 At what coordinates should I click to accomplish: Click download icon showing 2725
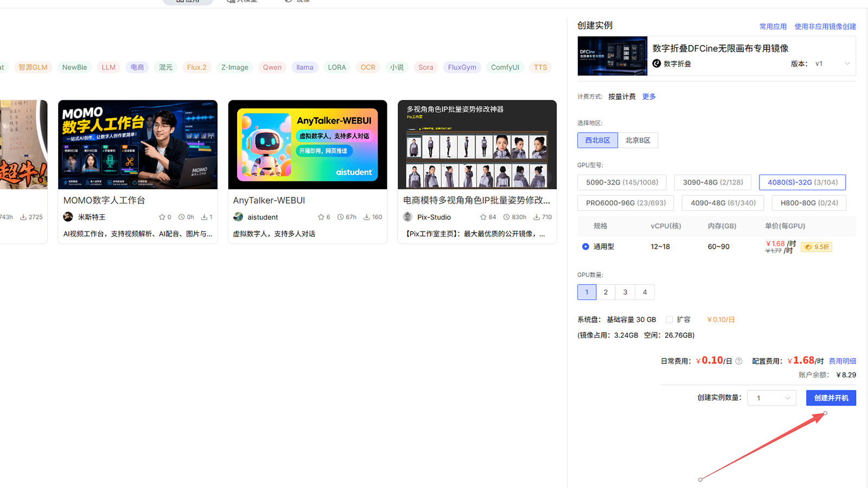coord(23,217)
